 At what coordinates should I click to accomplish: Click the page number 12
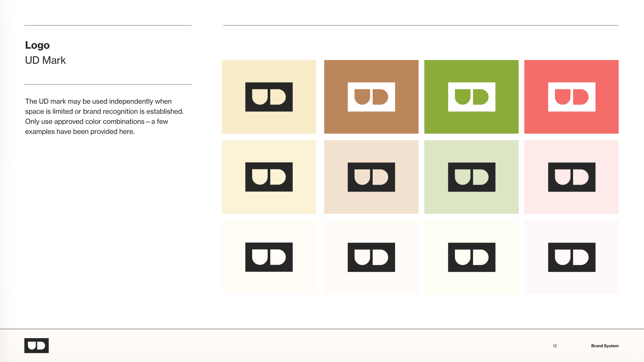(x=555, y=346)
